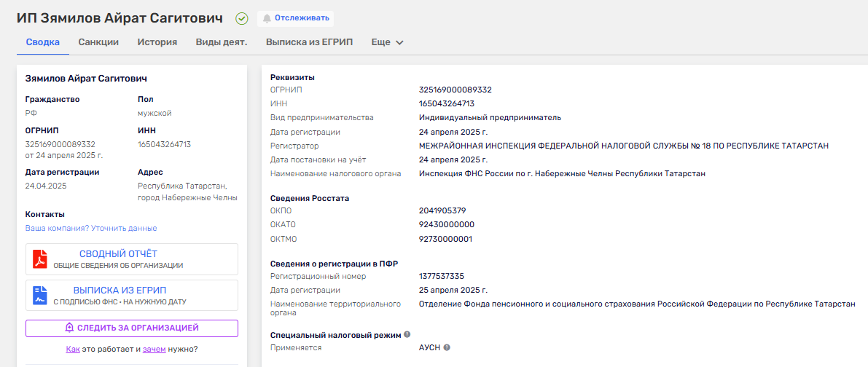Click the ОГРНИП value 325169000089332 in Реквизиты
This screenshot has height=367, width=868.
(455, 90)
